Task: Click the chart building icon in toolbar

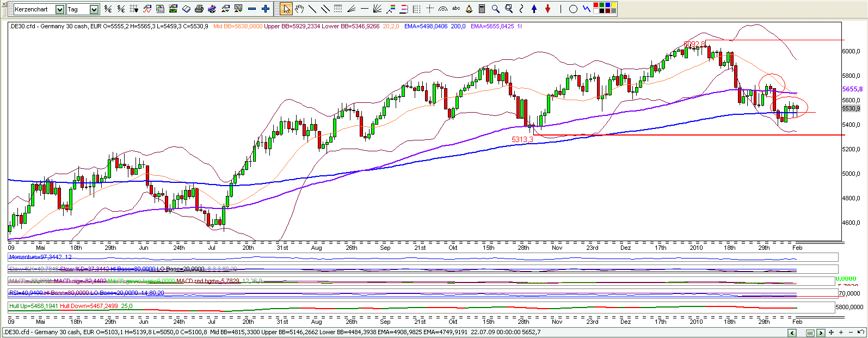Action: pos(160,9)
